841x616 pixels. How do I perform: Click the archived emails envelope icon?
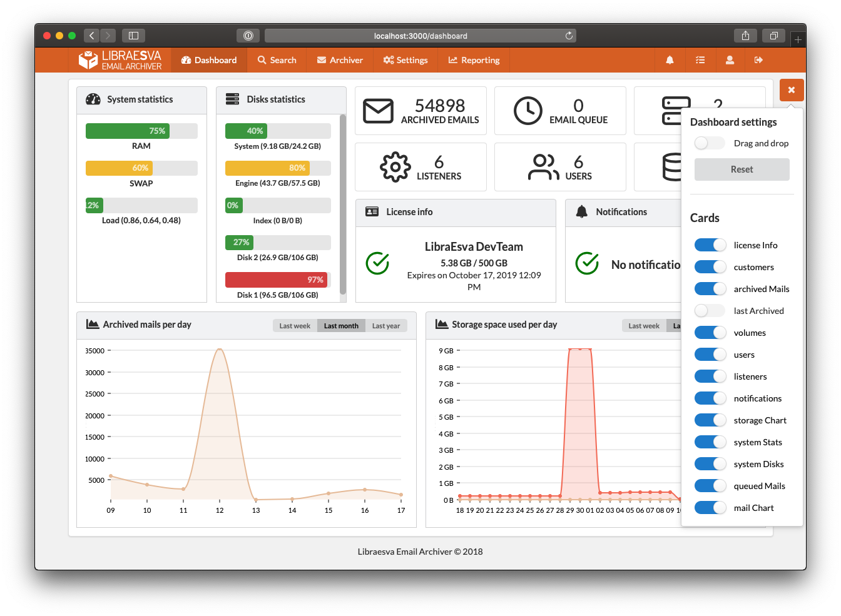pos(379,111)
